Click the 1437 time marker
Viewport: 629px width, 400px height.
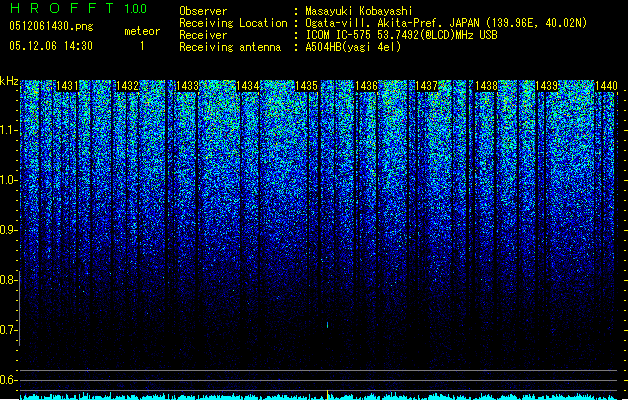[426, 86]
